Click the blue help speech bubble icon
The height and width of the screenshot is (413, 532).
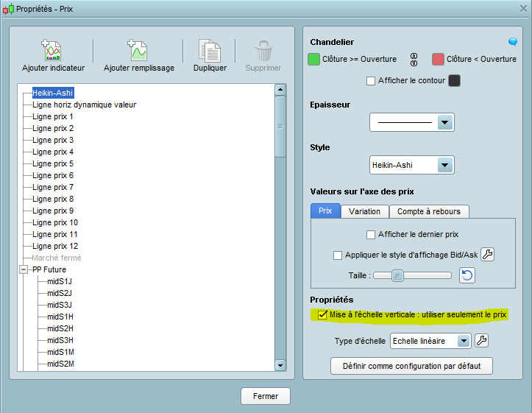[x=513, y=42]
